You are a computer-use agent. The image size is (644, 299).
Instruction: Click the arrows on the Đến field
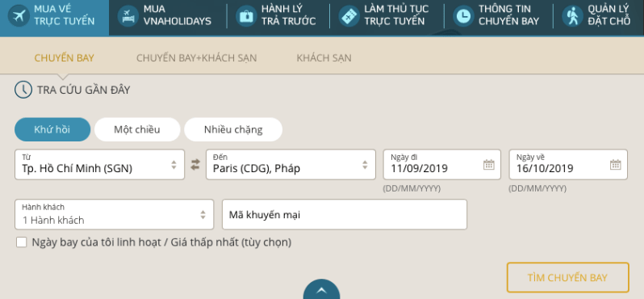(365, 165)
